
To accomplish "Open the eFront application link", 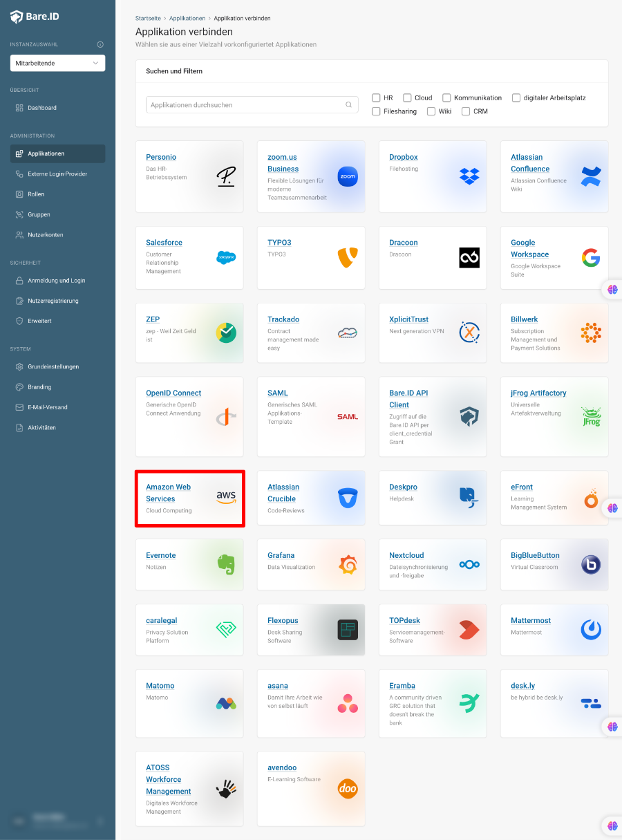I will pos(522,487).
